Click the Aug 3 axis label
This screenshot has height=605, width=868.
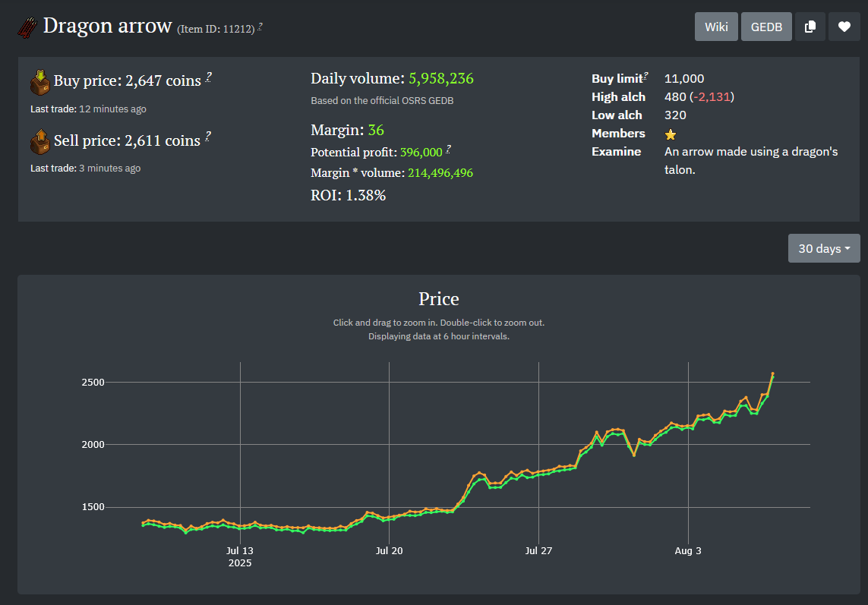tap(688, 551)
